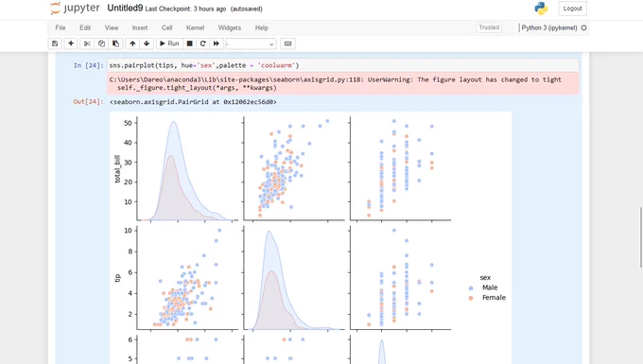Screen dimensions: 643x364
Task: Interrupt the kernel with stop icon
Action: click(x=189, y=43)
